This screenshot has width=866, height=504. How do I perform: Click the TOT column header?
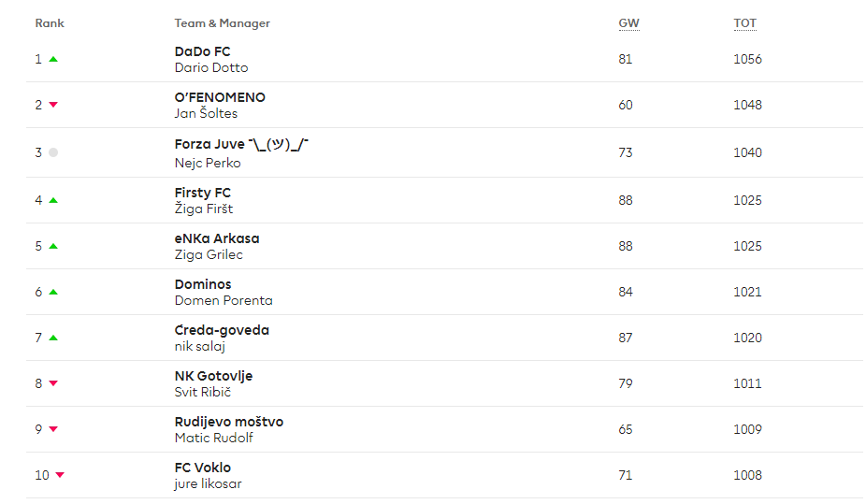click(x=744, y=23)
